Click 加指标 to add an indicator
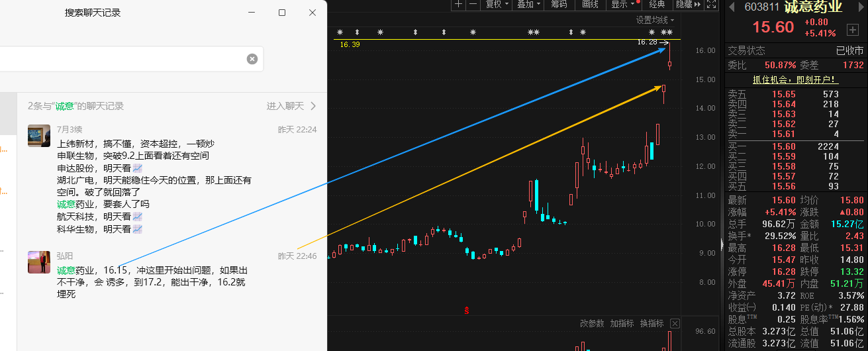 [622, 324]
